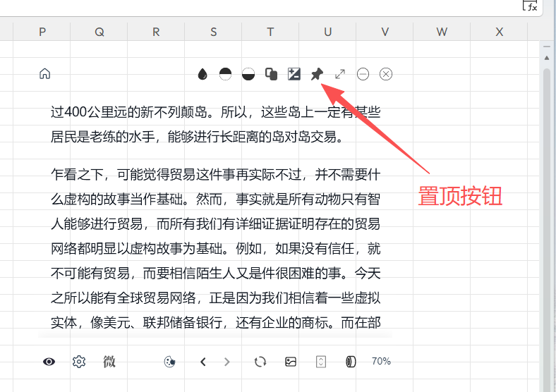Click the 70% progress indicator

381,361
